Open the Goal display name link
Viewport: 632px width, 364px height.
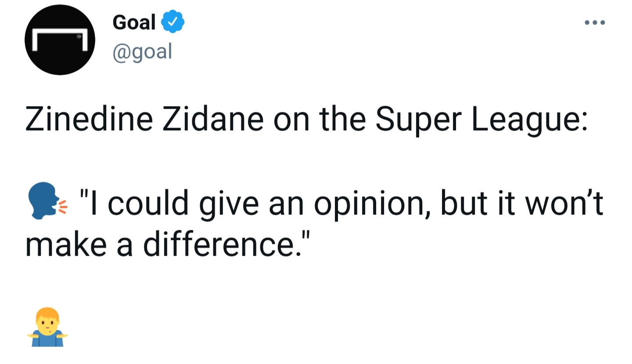coord(134,22)
